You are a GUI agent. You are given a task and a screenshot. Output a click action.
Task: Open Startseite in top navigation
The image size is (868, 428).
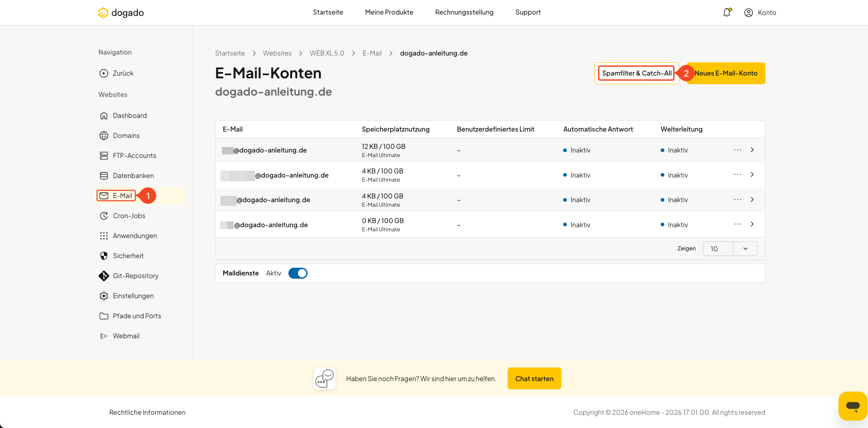point(328,12)
